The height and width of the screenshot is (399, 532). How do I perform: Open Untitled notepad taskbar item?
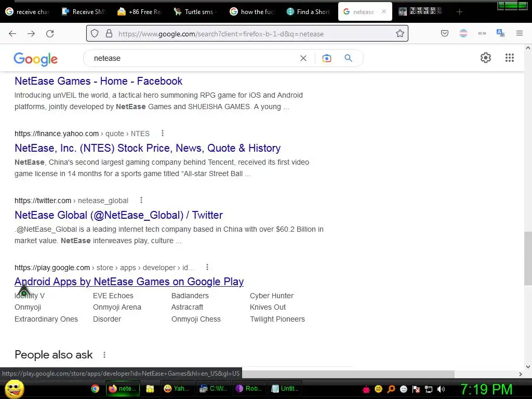coord(285,389)
